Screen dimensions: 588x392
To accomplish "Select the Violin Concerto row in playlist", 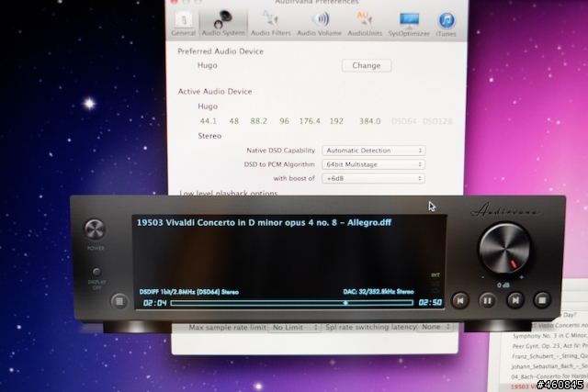I will pos(559,325).
